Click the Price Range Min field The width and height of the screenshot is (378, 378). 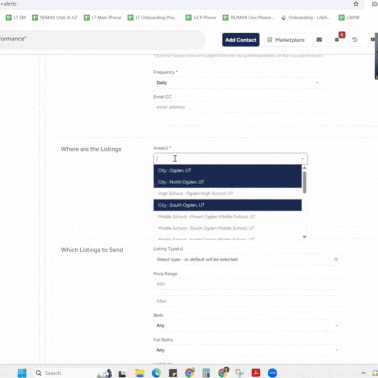248,284
